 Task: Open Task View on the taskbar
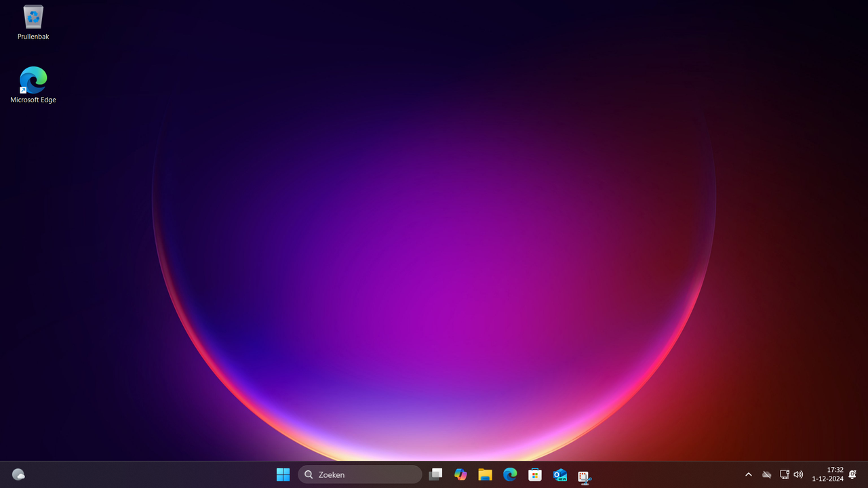(435, 474)
